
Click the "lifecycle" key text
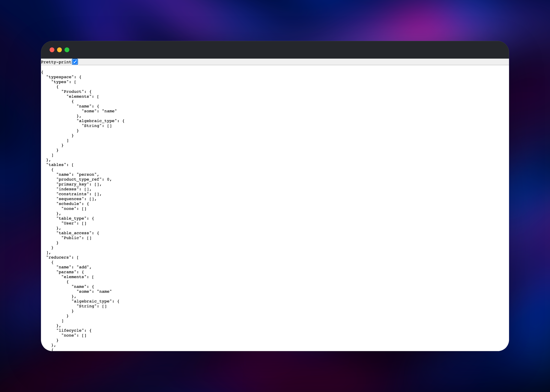70,331
